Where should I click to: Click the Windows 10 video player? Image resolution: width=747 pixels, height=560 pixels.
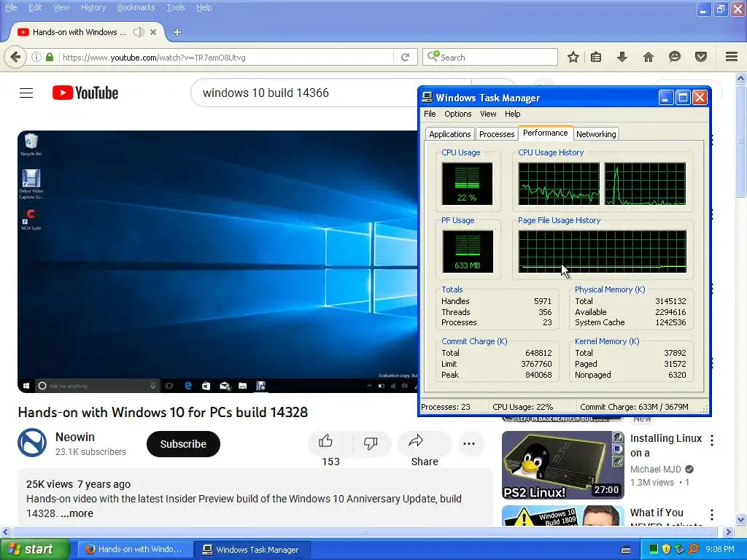pos(217,262)
